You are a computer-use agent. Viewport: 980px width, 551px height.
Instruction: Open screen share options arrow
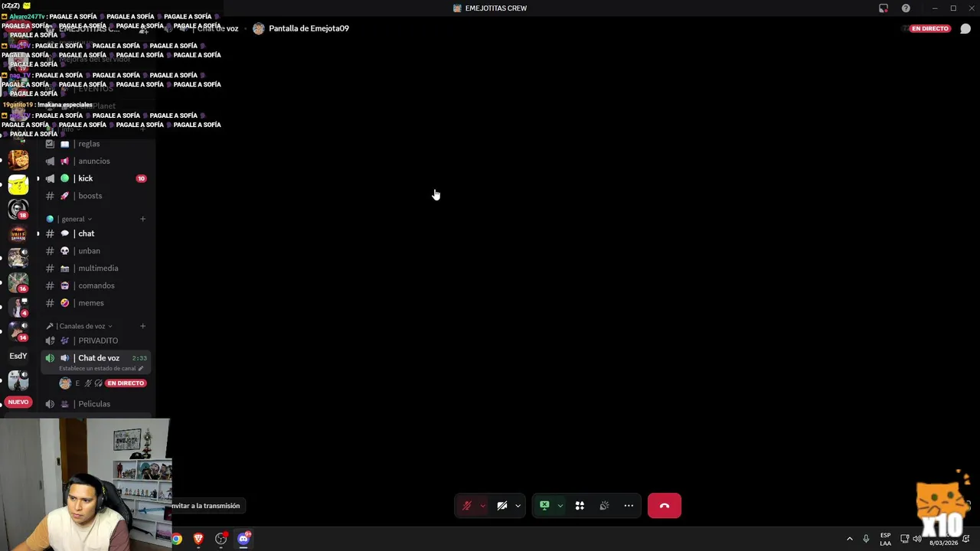[x=560, y=506]
